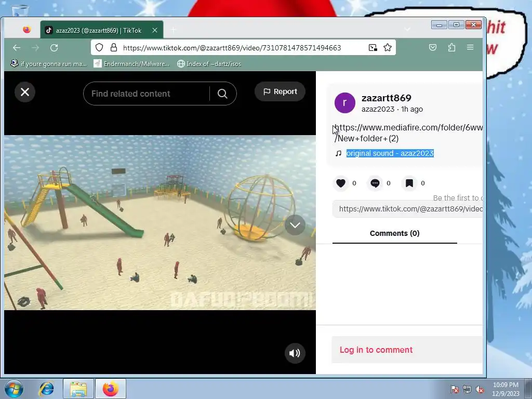Close the TikTok tab
532x399 pixels.
[155, 30]
